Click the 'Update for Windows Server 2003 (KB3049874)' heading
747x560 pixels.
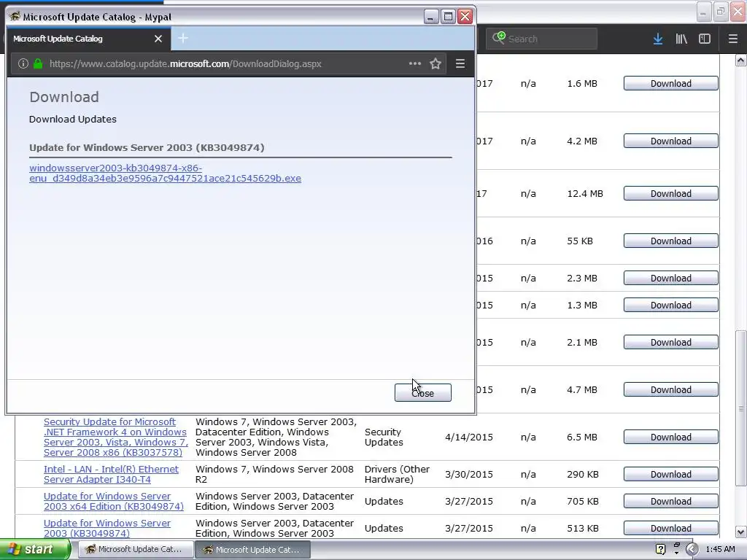click(147, 147)
